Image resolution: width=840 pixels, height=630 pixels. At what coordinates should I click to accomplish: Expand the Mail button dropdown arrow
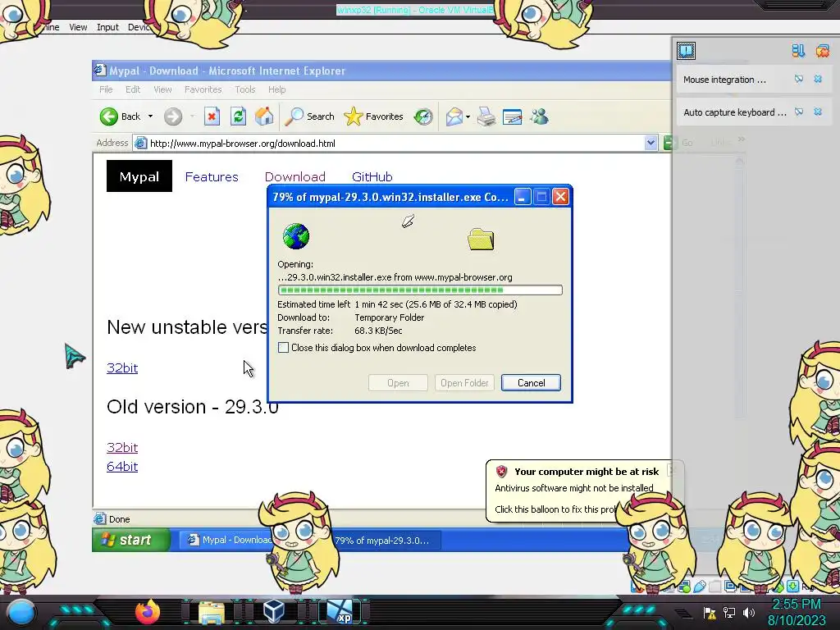468,116
